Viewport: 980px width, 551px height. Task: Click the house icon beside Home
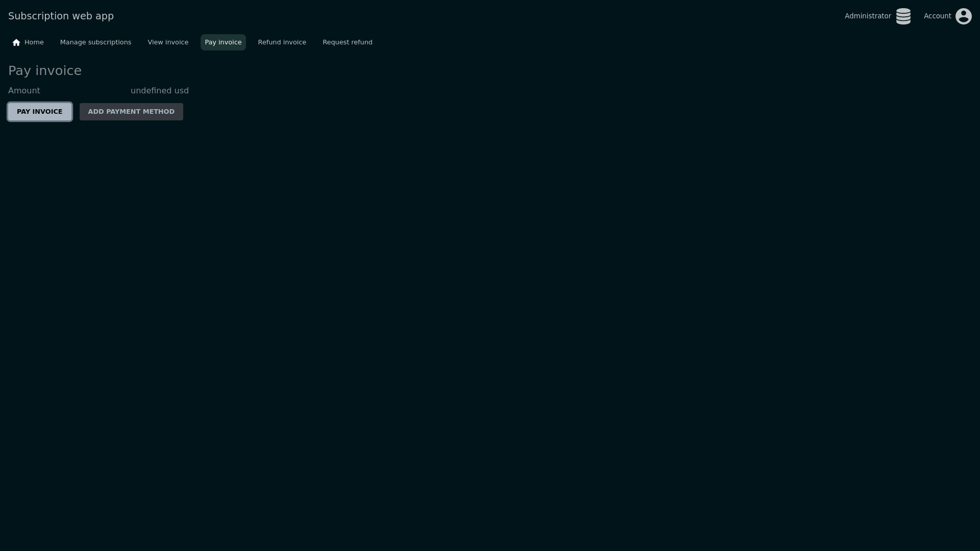coord(16,42)
